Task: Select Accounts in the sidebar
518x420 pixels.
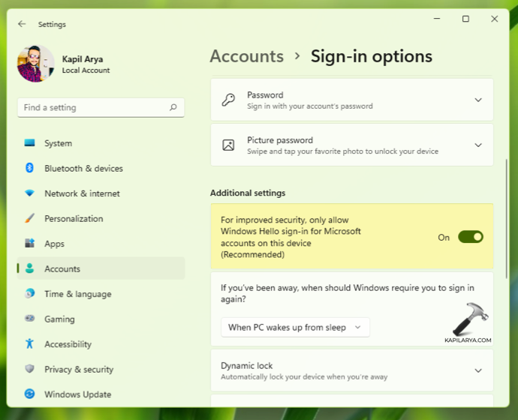Action: (101, 268)
